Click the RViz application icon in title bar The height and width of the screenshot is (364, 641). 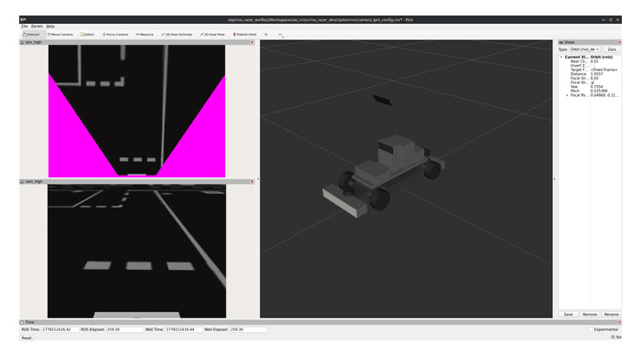coord(23,19)
